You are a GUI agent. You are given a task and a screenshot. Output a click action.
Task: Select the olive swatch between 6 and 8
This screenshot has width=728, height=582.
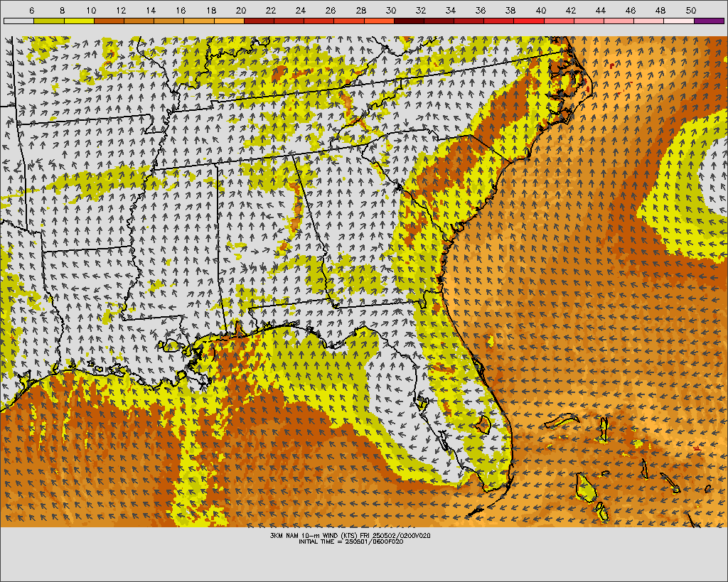[x=49, y=21]
